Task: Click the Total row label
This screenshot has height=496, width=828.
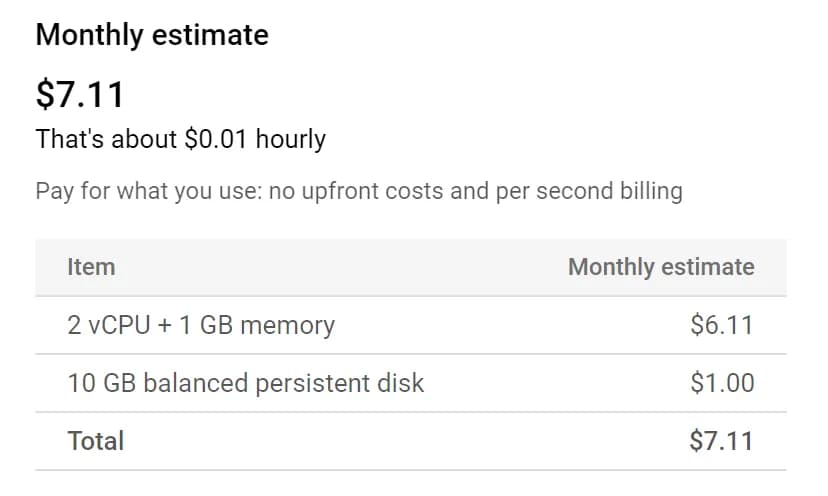Action: (x=96, y=441)
